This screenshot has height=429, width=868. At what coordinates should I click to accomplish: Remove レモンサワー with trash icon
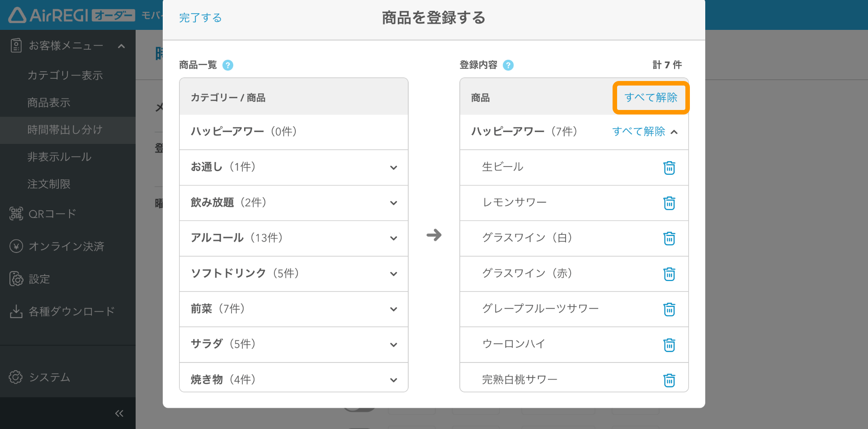669,203
